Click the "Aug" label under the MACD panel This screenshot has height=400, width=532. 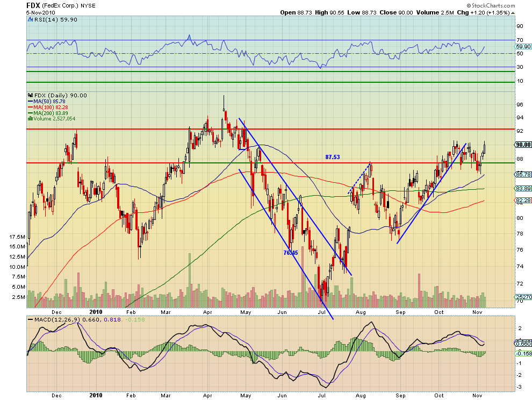point(361,396)
